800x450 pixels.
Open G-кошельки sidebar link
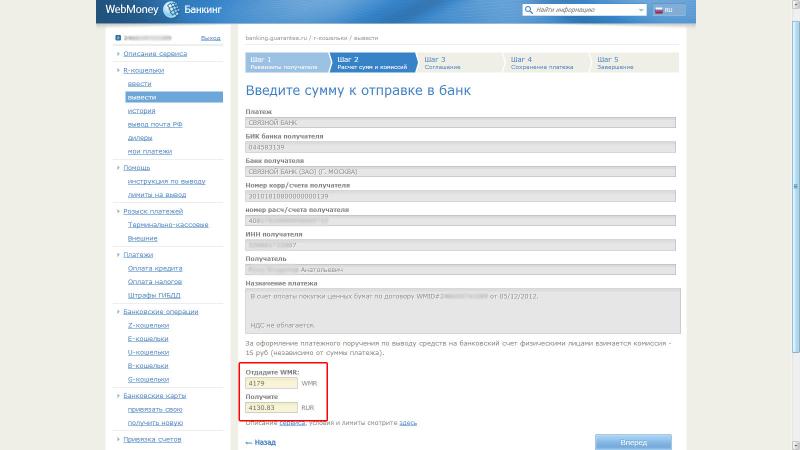[x=148, y=380]
